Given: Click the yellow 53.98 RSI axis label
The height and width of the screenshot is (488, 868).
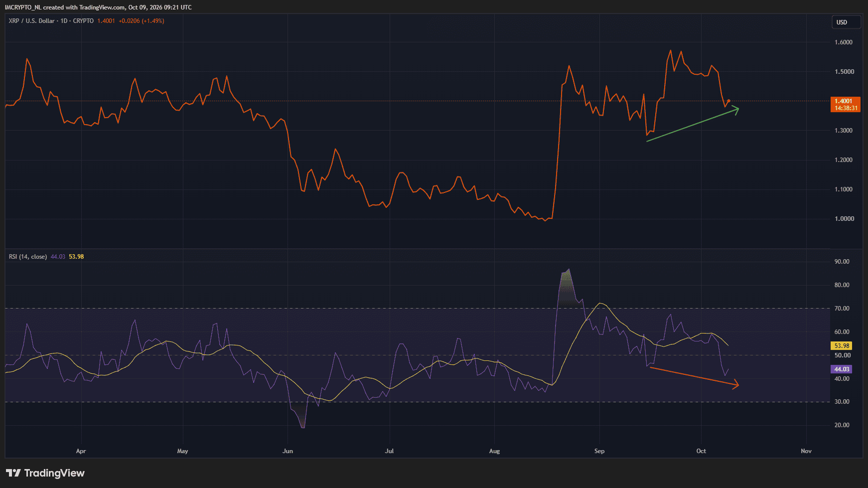Looking at the screenshot, I should tap(842, 346).
